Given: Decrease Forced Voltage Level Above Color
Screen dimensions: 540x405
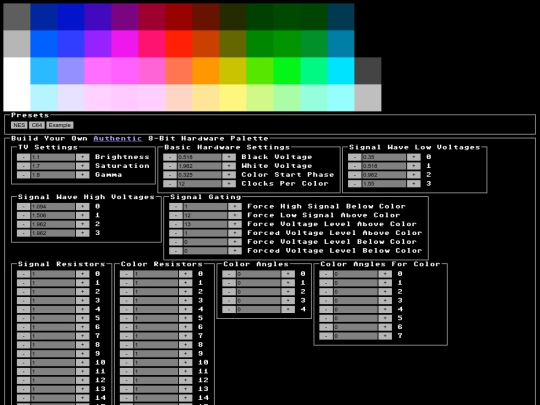Looking at the screenshot, I should 176,233.
